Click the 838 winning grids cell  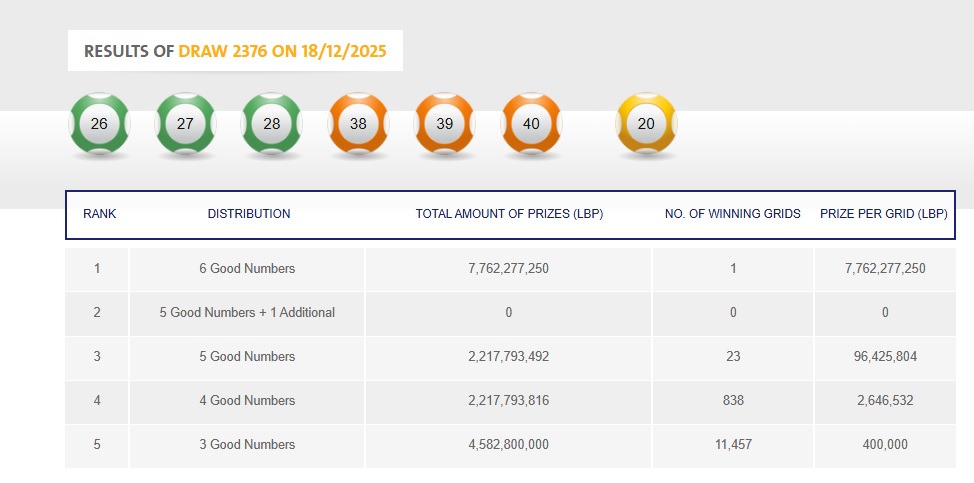(733, 401)
